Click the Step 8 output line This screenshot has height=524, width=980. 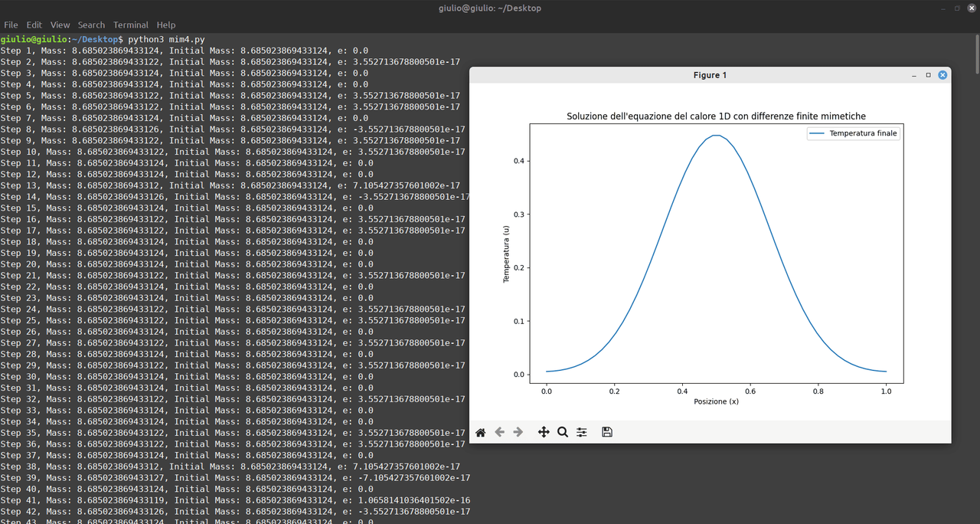[x=233, y=129]
